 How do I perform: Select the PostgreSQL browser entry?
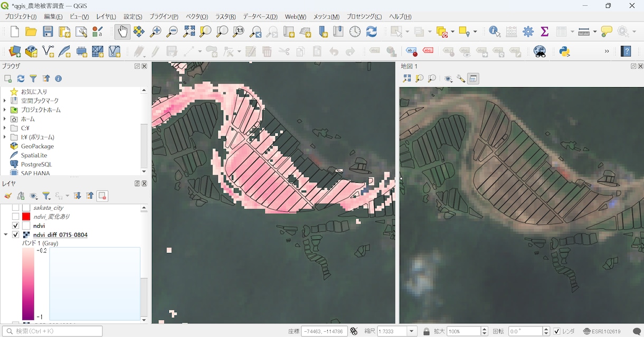click(x=36, y=164)
